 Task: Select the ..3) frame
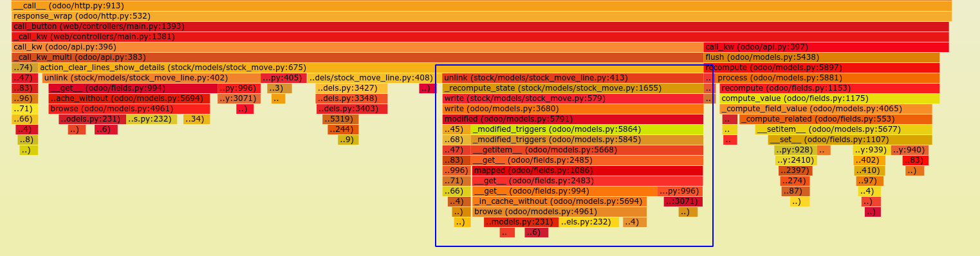tap(279, 88)
